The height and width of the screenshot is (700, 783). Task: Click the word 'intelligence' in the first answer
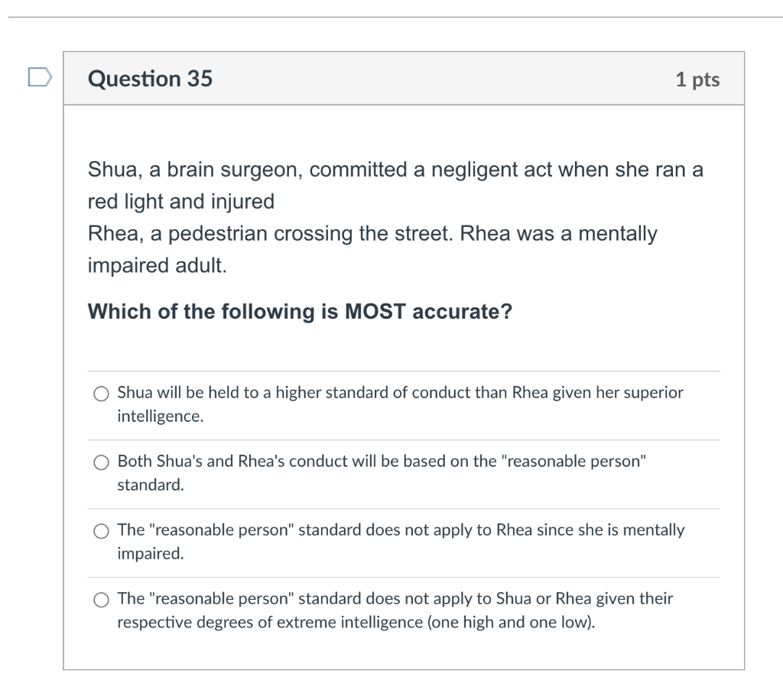[147, 416]
